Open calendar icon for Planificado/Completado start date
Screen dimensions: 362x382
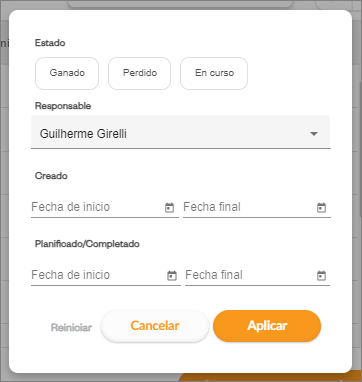click(172, 275)
